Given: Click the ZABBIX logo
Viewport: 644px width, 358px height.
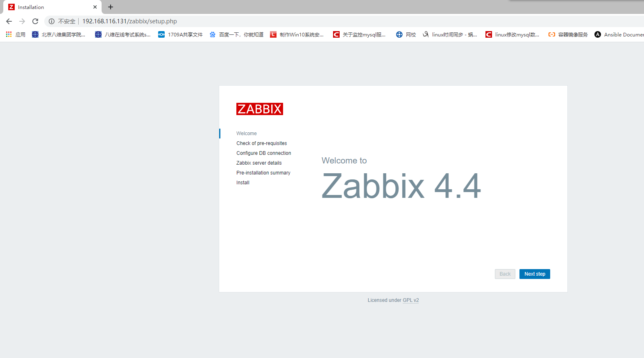Looking at the screenshot, I should pos(260,109).
